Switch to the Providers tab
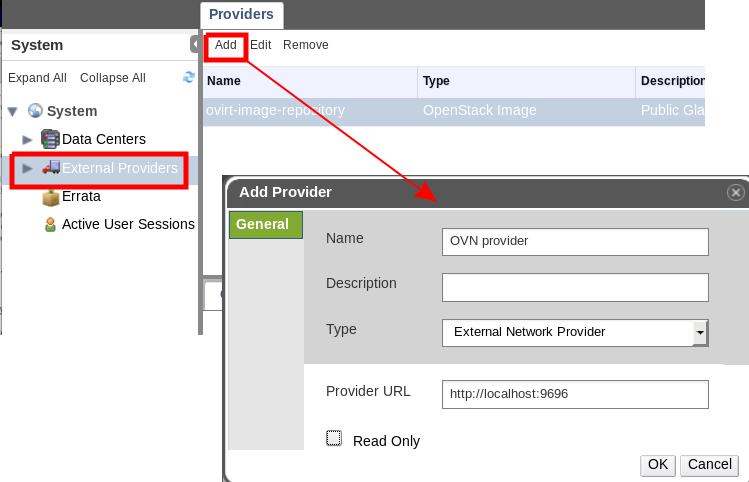Screen dimensions: 749x482 point(241,14)
